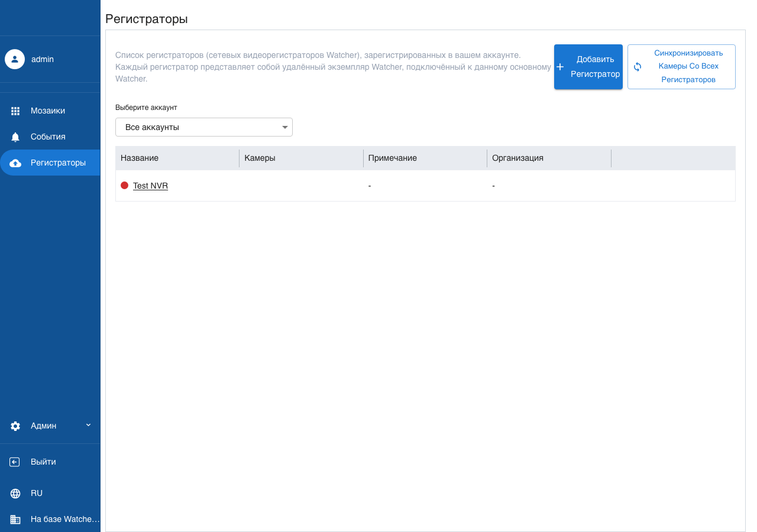The width and height of the screenshot is (757, 532).
Task: Click the red status dot of Test NVR
Action: [x=124, y=185]
